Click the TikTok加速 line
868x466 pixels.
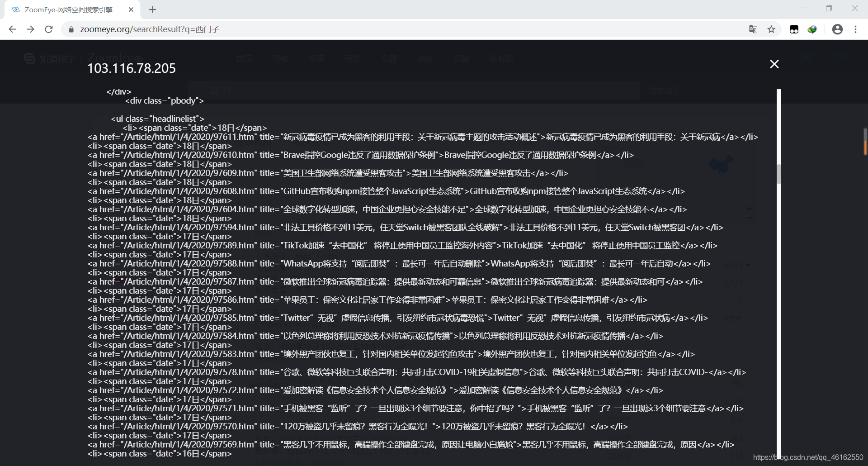(x=403, y=246)
